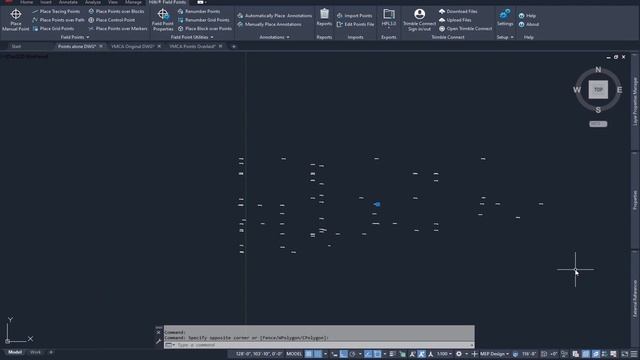640x360 pixels.
Task: Open WCS menu below ViewCube
Action: pyautogui.click(x=598, y=124)
